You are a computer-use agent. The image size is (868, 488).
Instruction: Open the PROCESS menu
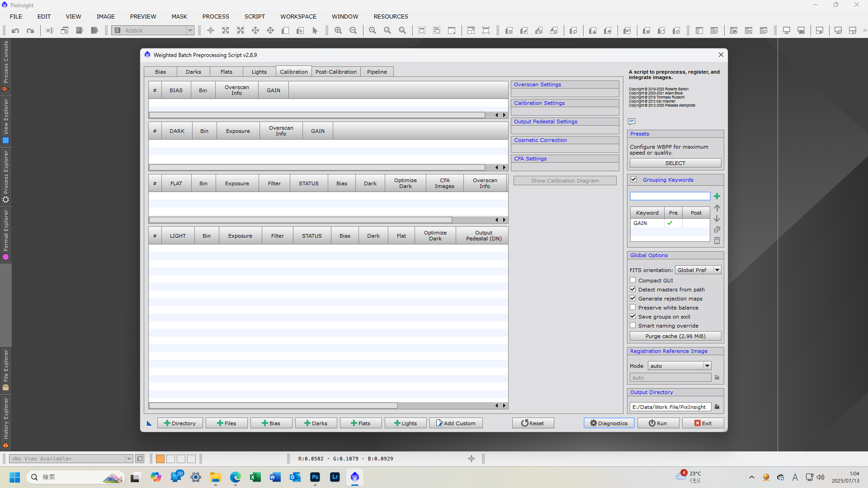[216, 16]
